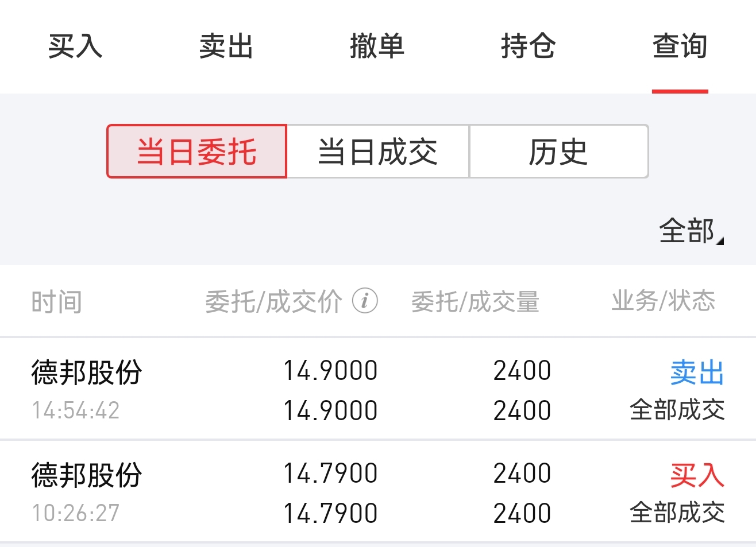Viewport: 756px width, 547px height.
Task: Switch to the 卖出 tab
Action: pyautogui.click(x=226, y=46)
